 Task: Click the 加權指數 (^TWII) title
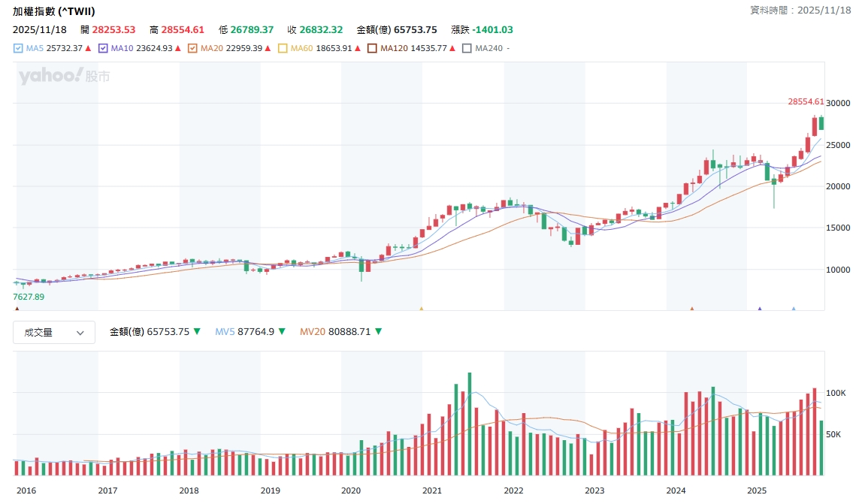click(x=54, y=11)
